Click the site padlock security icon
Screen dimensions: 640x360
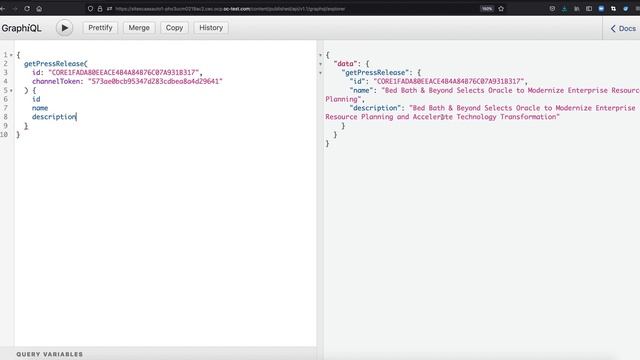[x=100, y=9]
